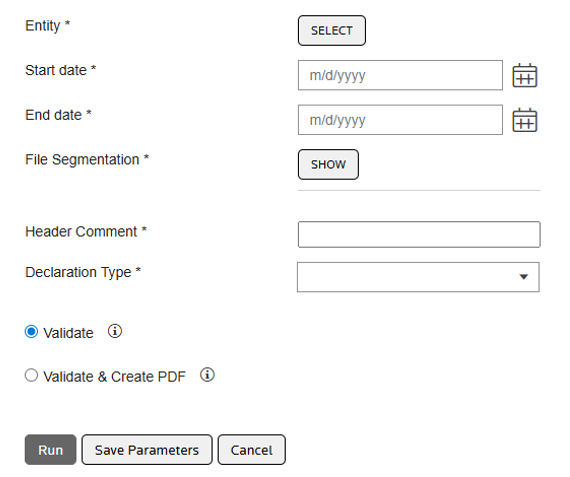Focus the Start date input field

400,75
